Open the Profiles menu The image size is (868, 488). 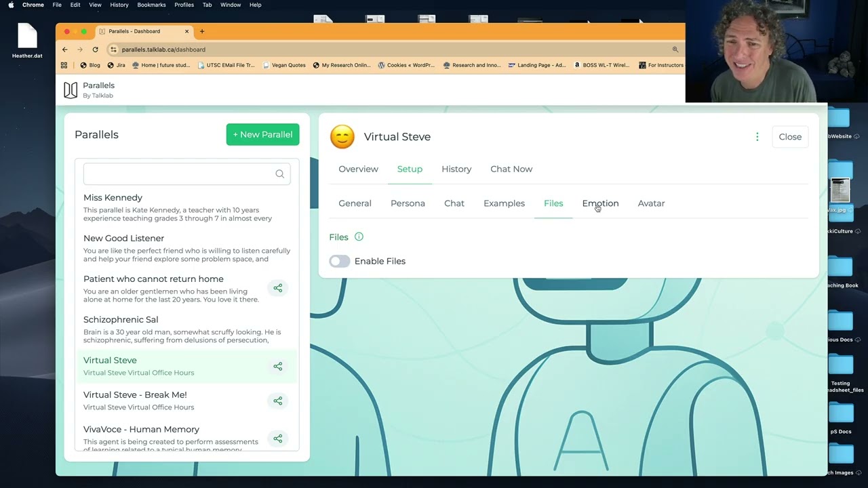[184, 5]
